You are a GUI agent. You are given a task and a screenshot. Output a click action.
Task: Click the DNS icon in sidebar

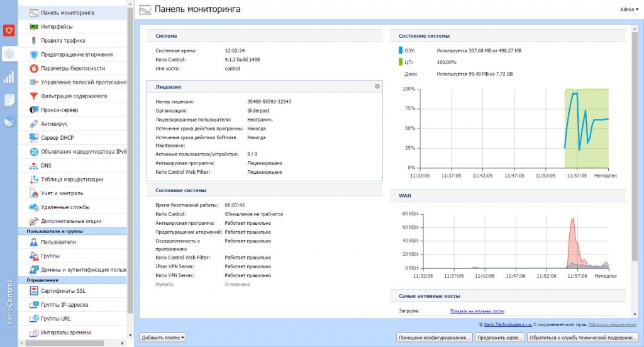point(34,166)
